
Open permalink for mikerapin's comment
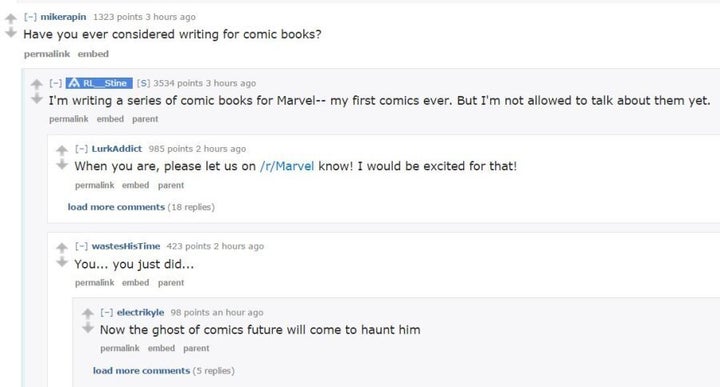tap(47, 54)
